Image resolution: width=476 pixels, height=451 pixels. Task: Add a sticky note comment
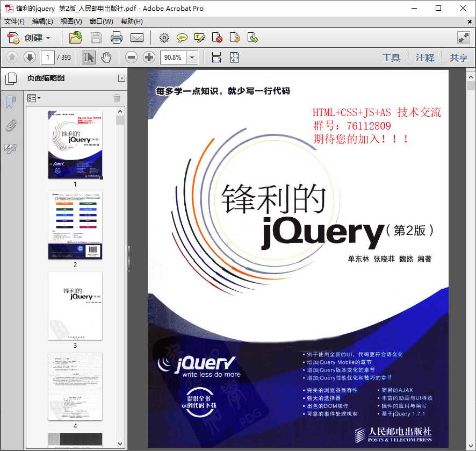point(182,38)
